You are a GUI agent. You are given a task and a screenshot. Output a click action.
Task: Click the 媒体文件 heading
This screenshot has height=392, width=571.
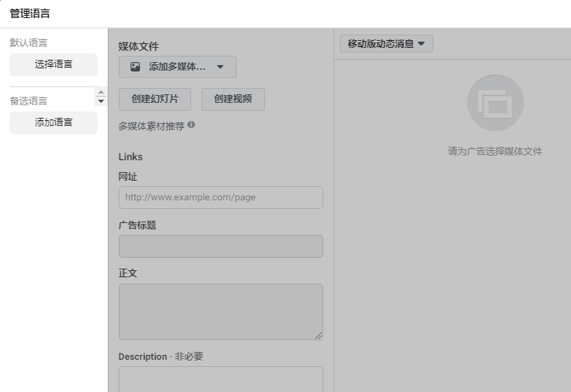point(138,46)
